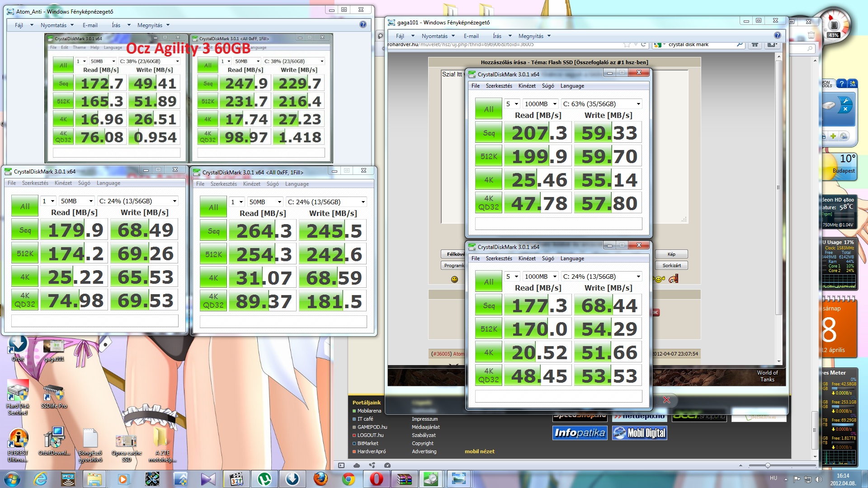Click All button in 179.9 Seq CrystalDiskMark window
868x488 pixels.
point(25,206)
